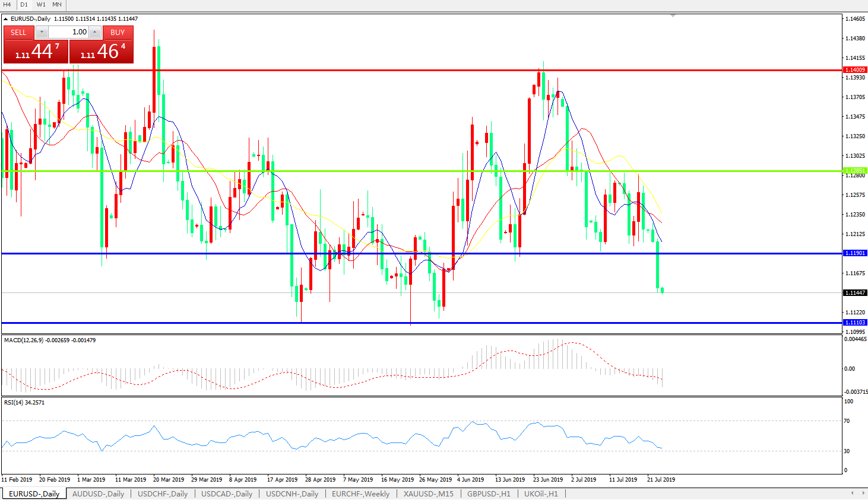Open the UKOil-,H1 chart tab
This screenshot has width=868, height=500.
click(x=540, y=493)
